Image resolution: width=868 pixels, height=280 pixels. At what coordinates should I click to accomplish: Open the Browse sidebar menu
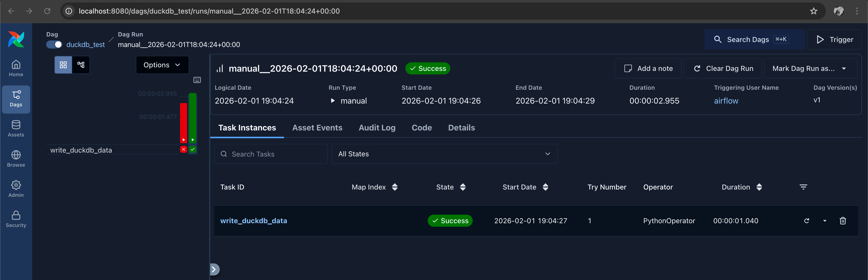pos(16,159)
